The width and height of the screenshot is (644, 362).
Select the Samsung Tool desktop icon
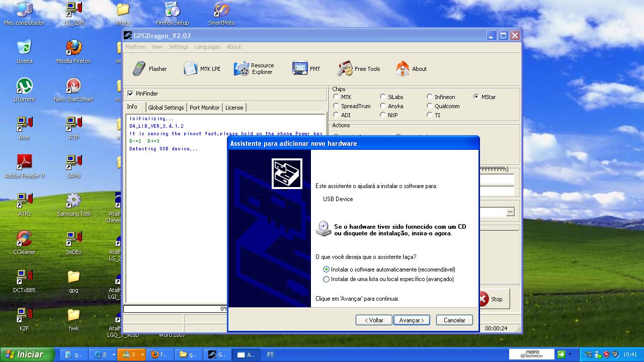click(73, 205)
